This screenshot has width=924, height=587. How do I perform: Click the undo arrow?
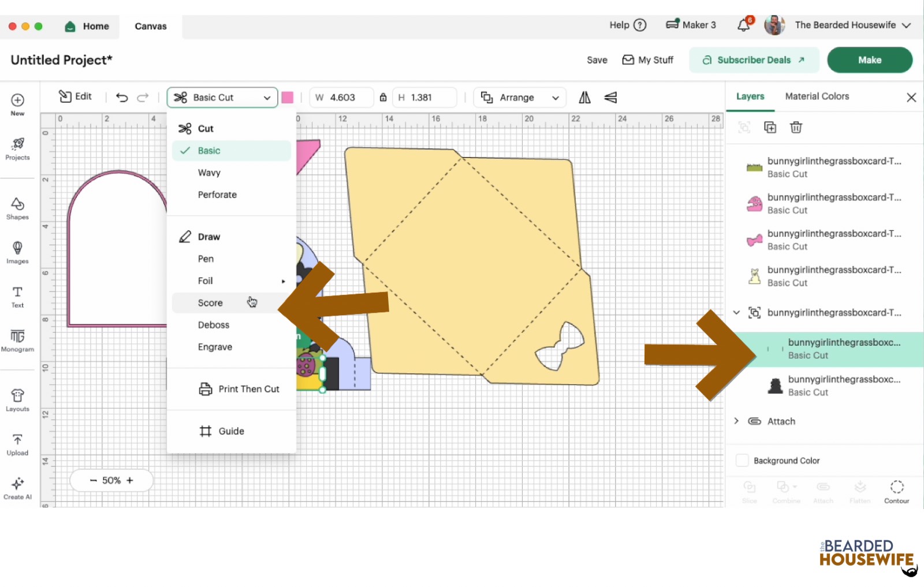(122, 98)
